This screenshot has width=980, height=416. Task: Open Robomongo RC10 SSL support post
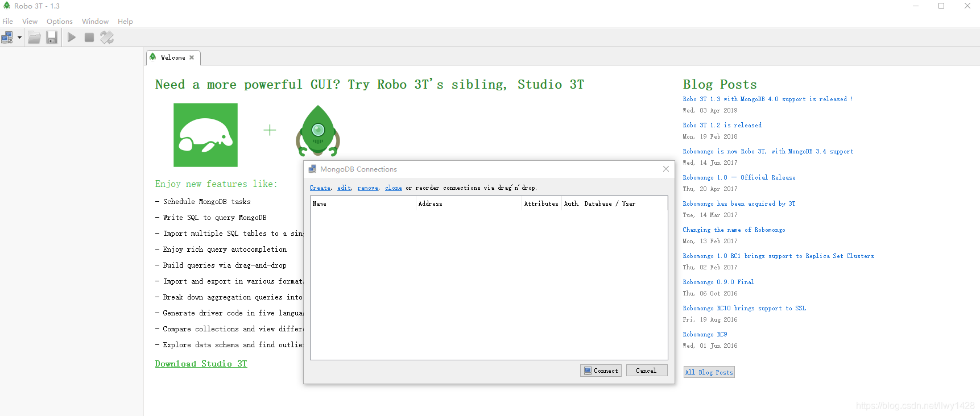(x=745, y=309)
